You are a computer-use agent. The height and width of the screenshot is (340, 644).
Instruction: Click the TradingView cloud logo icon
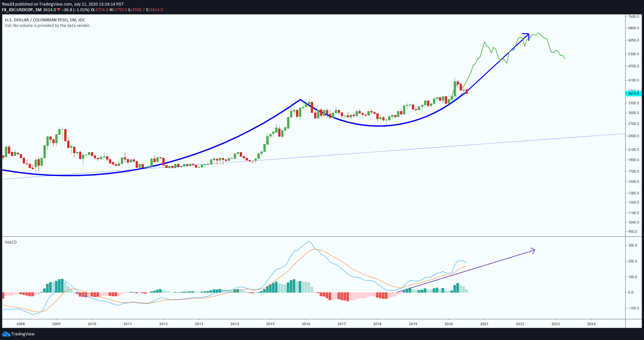click(x=6, y=334)
